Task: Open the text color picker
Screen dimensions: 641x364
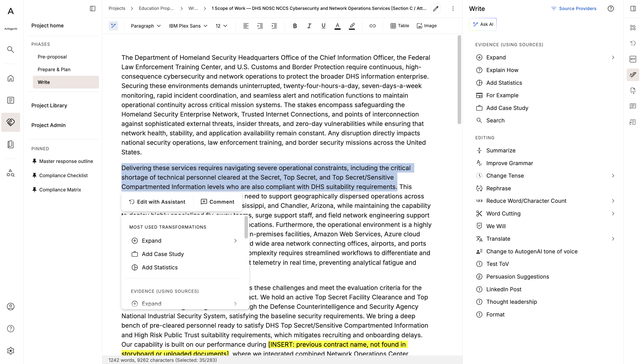Action: 338,26
